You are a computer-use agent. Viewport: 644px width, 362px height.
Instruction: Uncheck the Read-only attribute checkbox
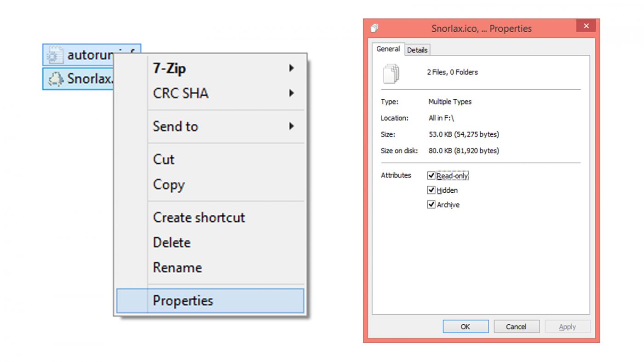pyautogui.click(x=431, y=176)
